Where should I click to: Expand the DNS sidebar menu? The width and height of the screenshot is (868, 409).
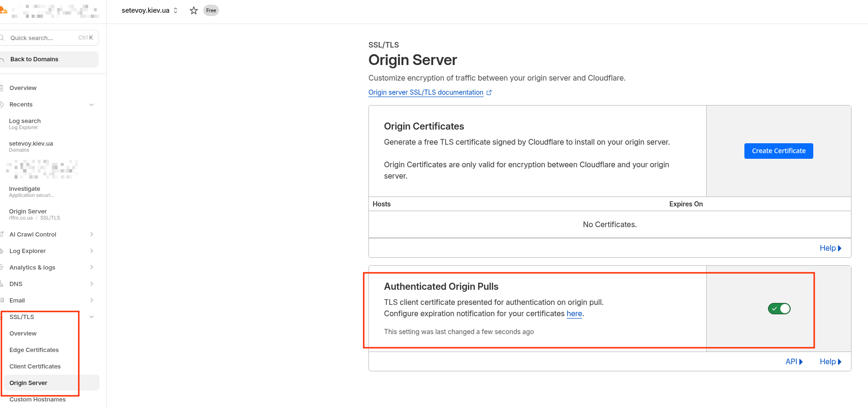point(92,284)
